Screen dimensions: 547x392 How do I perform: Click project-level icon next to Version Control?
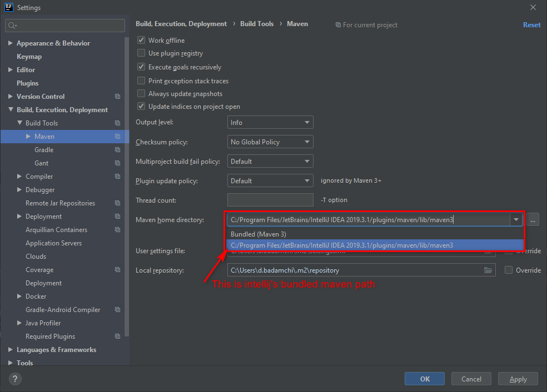pyautogui.click(x=117, y=97)
